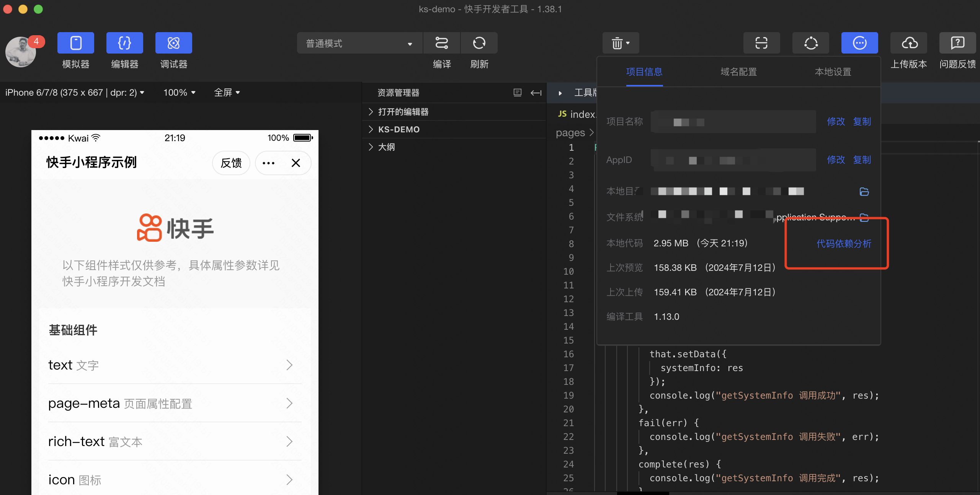Click the explorer collapse-all list icon
This screenshot has width=980, height=495.
coord(518,93)
